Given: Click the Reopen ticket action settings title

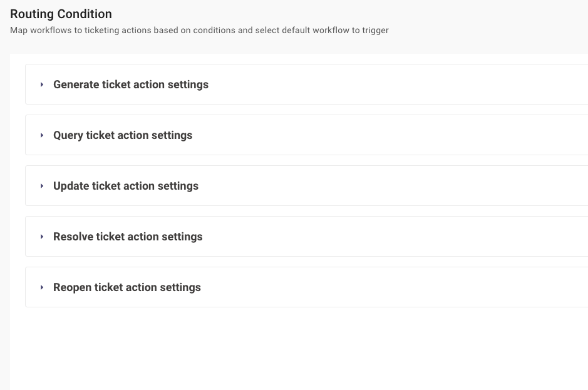Looking at the screenshot, I should [127, 287].
